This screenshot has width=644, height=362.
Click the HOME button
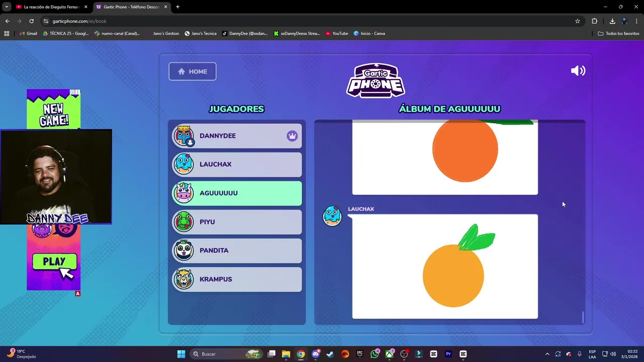click(x=192, y=71)
